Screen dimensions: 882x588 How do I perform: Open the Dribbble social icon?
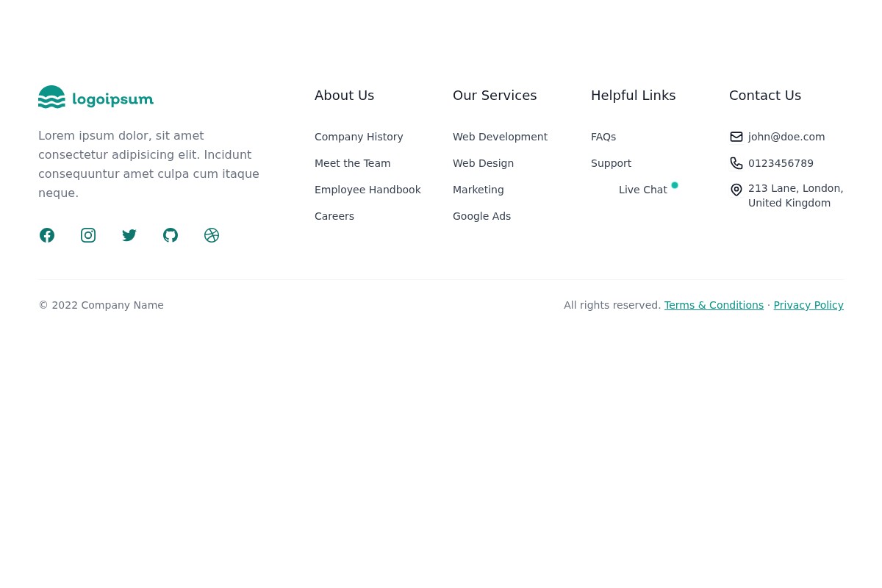212,235
